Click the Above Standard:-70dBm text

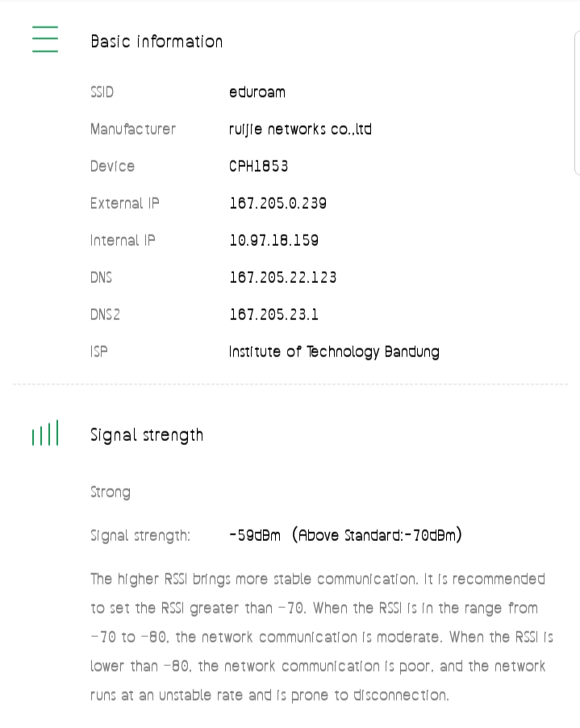click(378, 535)
